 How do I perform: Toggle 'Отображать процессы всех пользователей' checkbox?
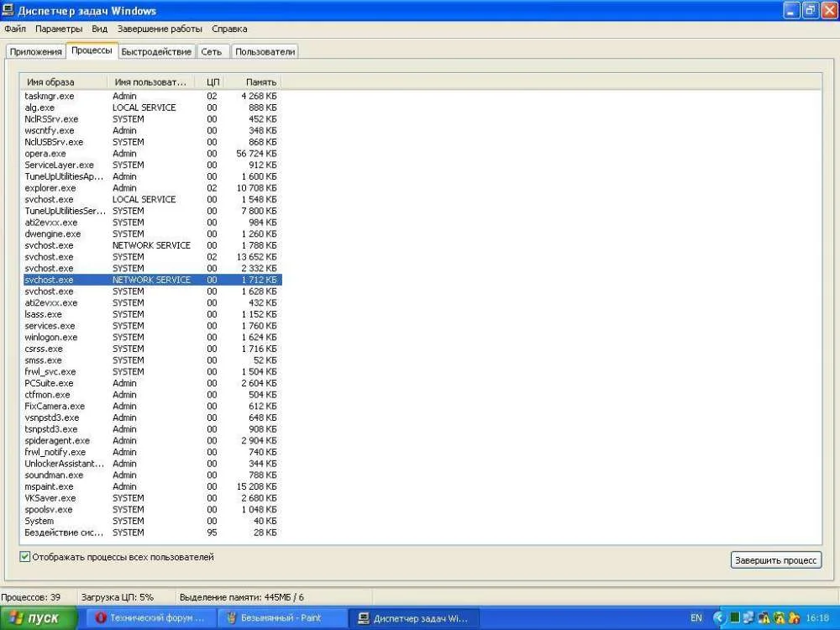24,557
